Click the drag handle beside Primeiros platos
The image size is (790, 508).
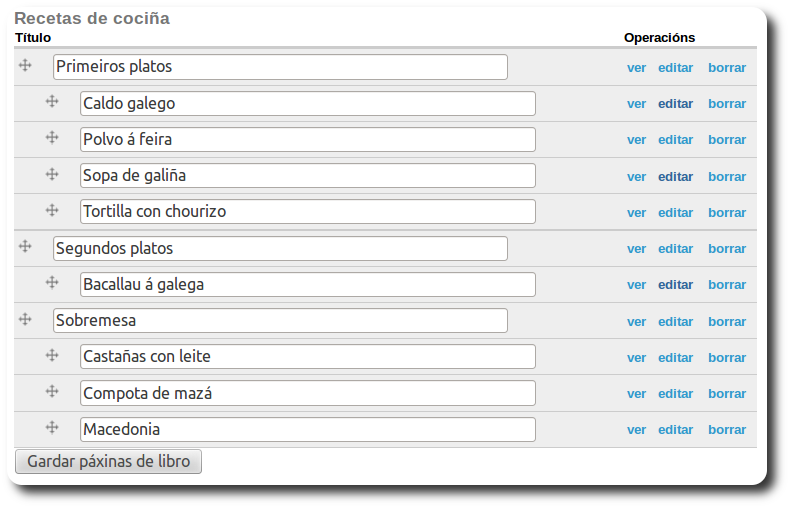[x=26, y=65]
